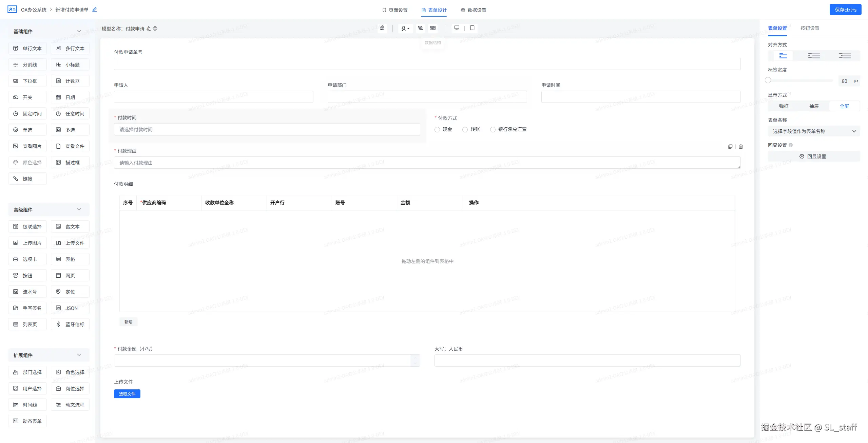
Task: Collapse the 基础组件 section
Action: (x=79, y=31)
